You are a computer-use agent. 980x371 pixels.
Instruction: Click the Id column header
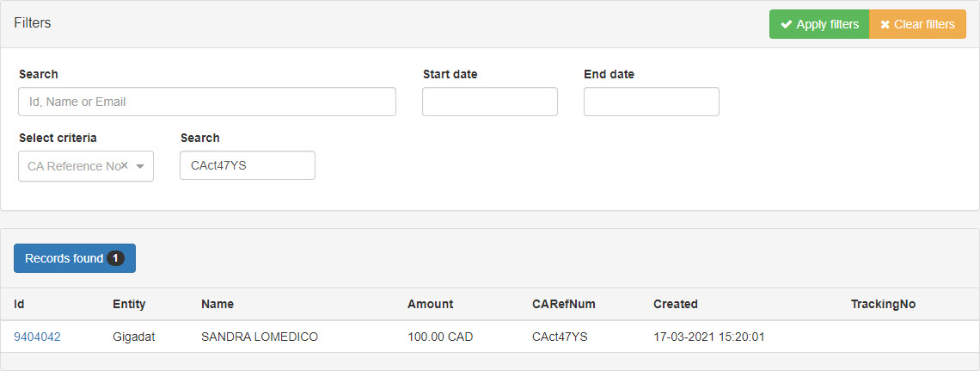point(20,304)
